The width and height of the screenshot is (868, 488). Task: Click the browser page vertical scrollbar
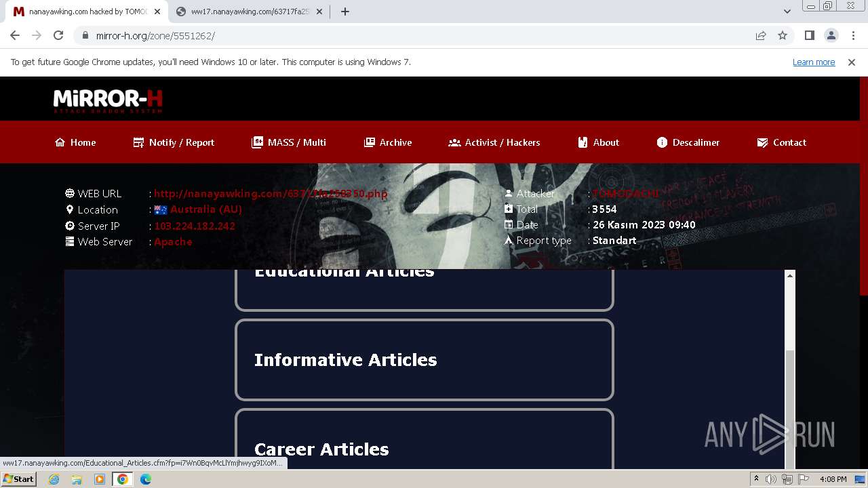[x=863, y=186]
